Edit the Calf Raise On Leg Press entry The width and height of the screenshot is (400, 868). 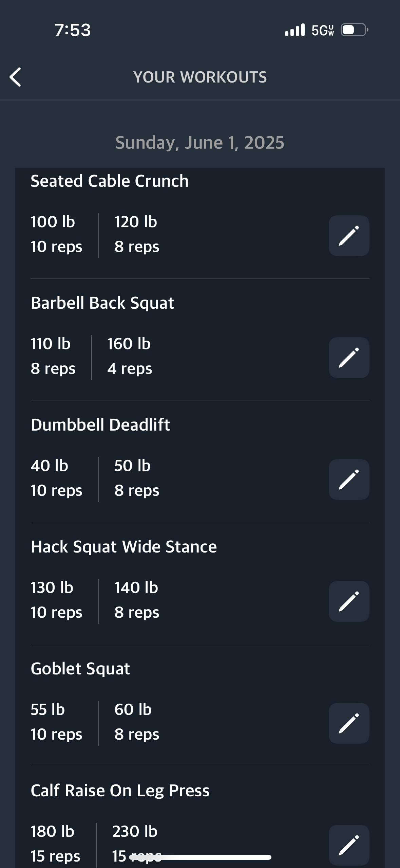click(349, 845)
